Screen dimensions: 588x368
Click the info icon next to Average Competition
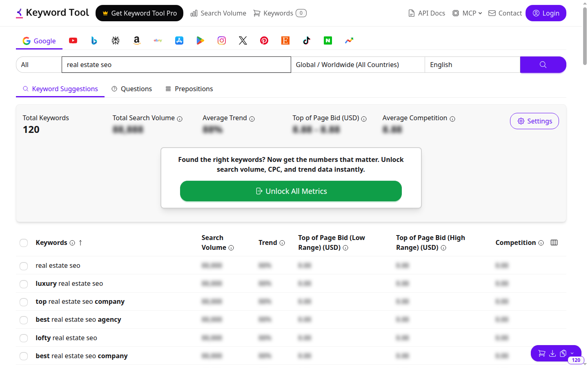point(452,119)
